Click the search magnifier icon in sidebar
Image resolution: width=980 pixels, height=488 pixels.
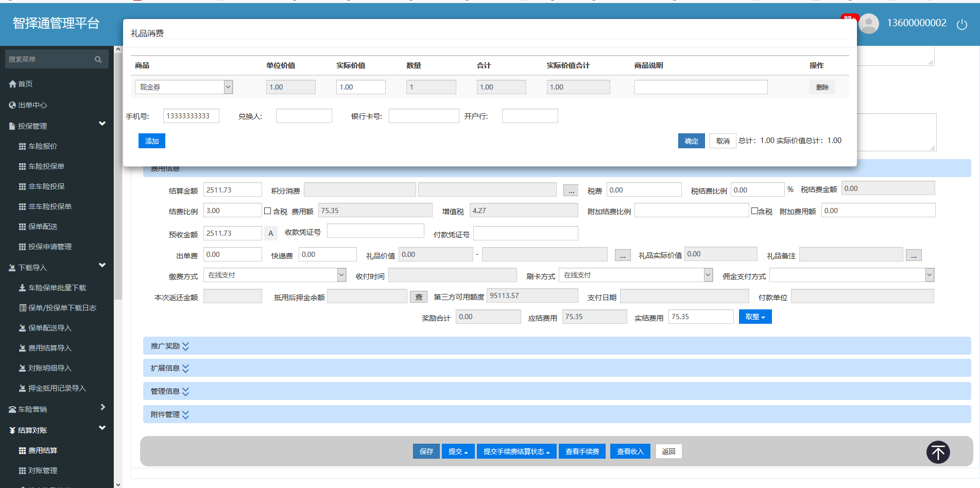pyautogui.click(x=98, y=59)
